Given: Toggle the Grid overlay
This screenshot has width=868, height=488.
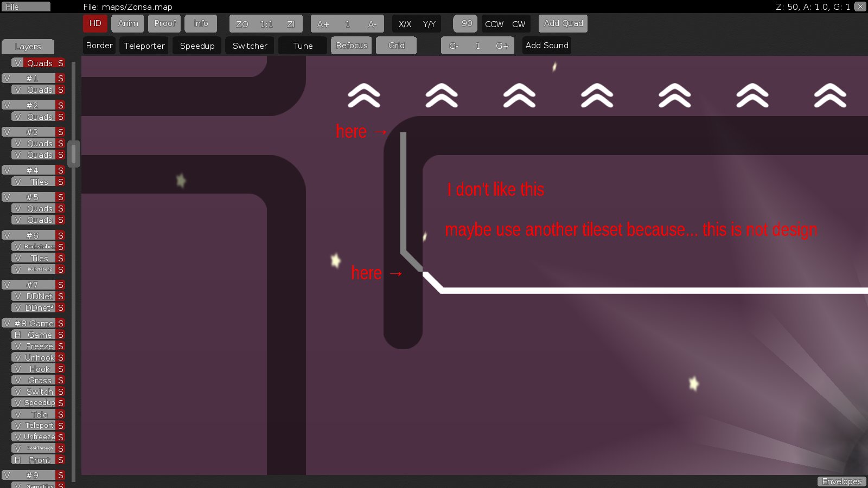Looking at the screenshot, I should [x=396, y=45].
